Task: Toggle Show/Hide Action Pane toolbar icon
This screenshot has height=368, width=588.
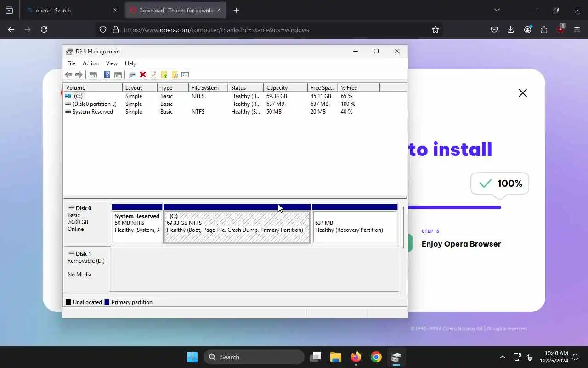Action: tap(118, 75)
